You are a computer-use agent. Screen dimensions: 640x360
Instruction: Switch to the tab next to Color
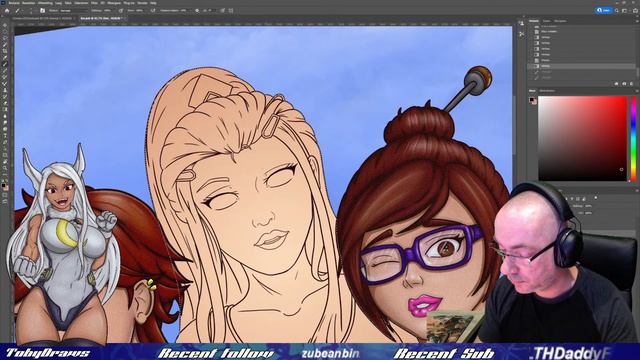[x=547, y=91]
